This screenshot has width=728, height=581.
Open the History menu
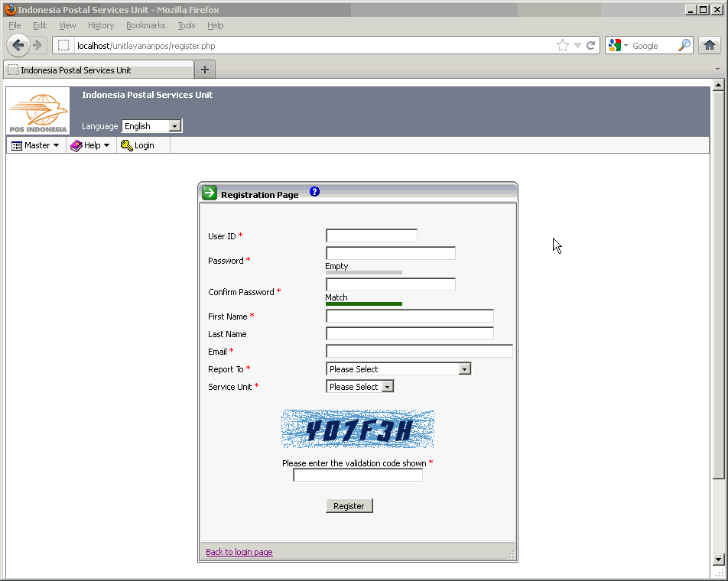coord(100,25)
